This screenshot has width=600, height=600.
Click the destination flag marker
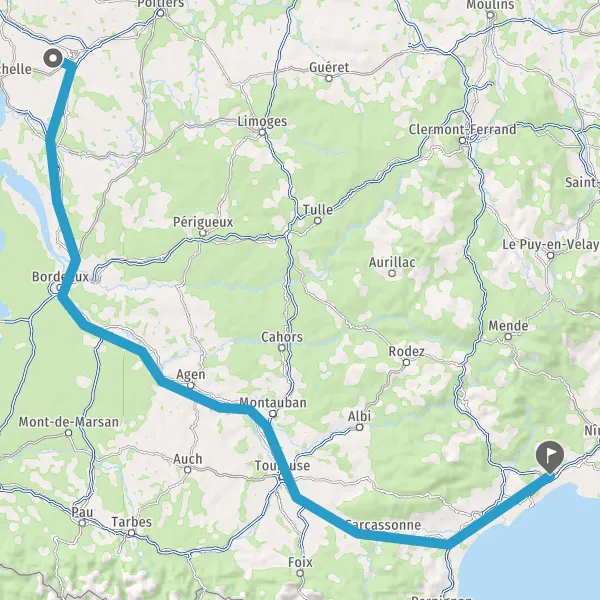click(x=550, y=457)
